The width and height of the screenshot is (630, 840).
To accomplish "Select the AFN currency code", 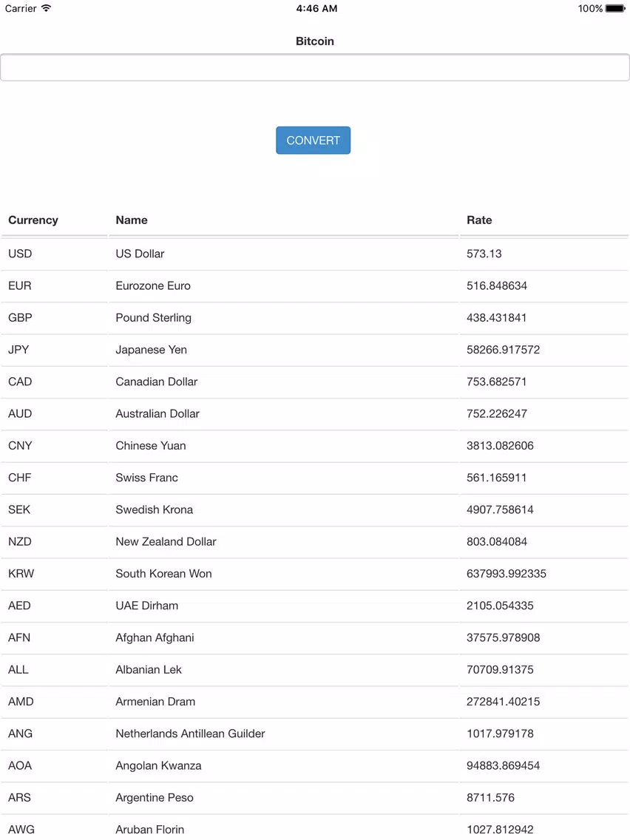I will (18, 637).
